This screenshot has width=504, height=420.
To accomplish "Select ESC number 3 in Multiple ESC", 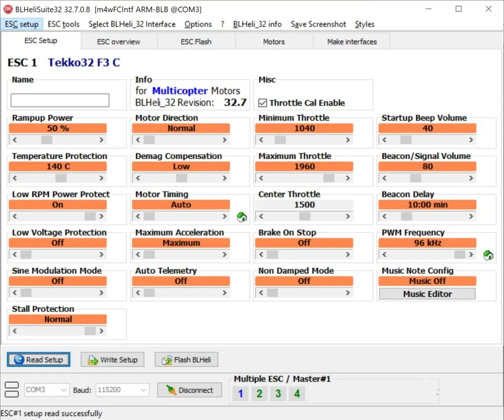I will [278, 393].
